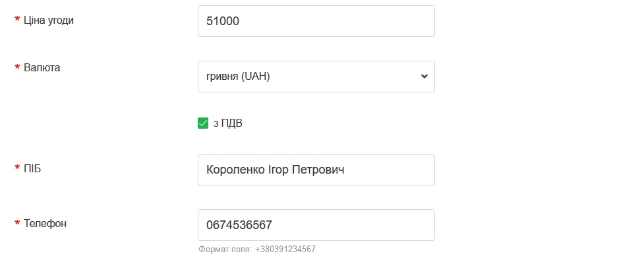The image size is (644, 266).
Task: Click the chevron arrow of currency select
Action: click(x=424, y=77)
